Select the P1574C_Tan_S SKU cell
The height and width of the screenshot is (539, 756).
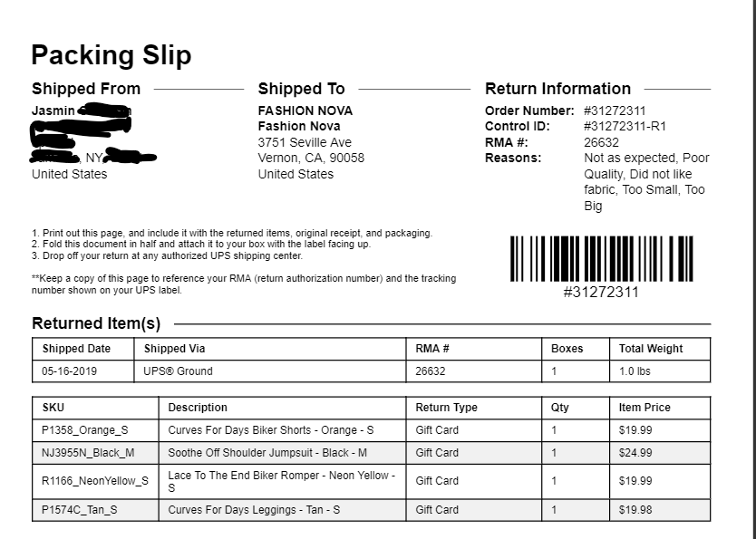95,510
